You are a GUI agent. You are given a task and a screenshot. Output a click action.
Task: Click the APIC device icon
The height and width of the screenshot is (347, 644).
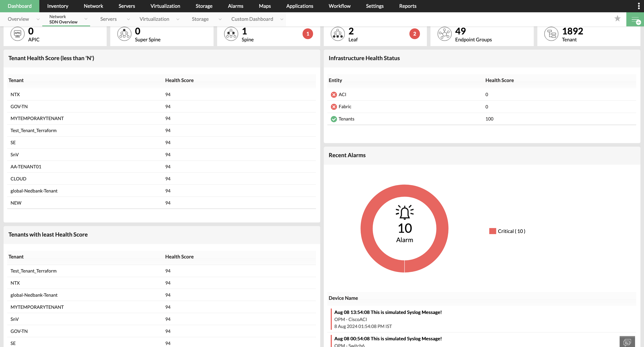click(x=17, y=34)
